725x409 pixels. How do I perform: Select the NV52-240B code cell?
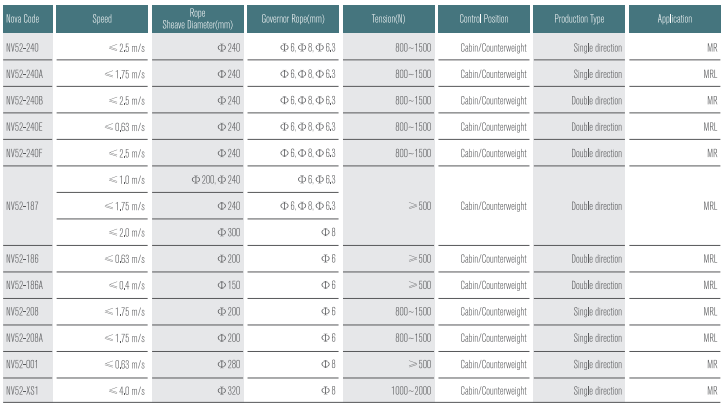(x=28, y=100)
